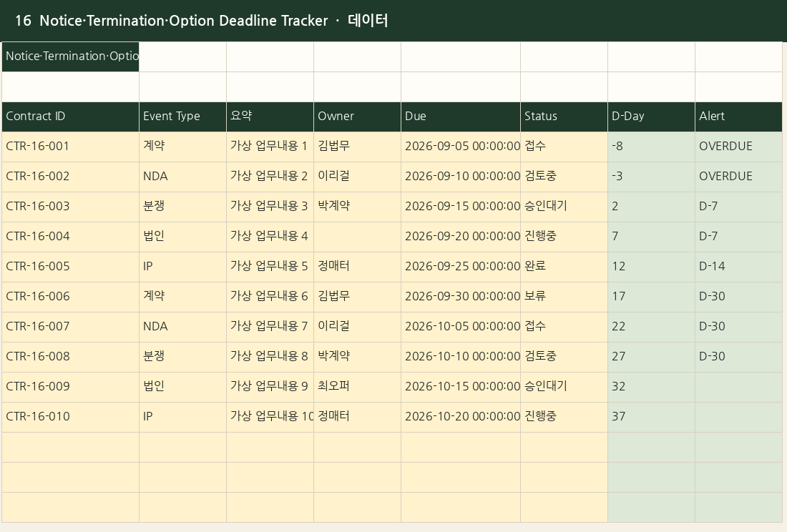The image size is (787, 532).
Task: Click contract ID CTR-16-003
Action: tap(70, 207)
